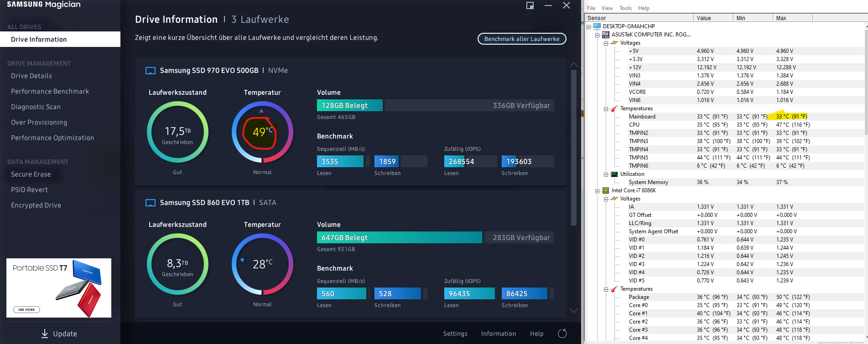Click the 17,5TB Geschrieben health gauge
Image resolution: width=868 pixels, height=344 pixels.
177,132
